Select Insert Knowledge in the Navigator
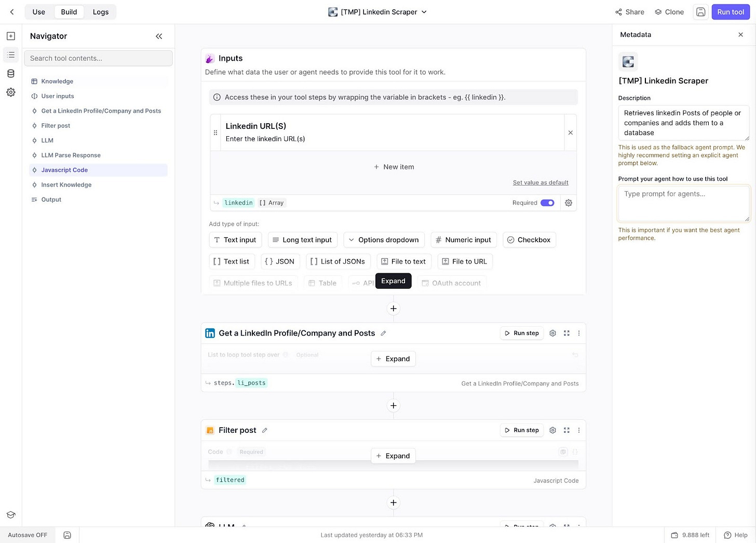Screen dimensions: 756x543 99,185
